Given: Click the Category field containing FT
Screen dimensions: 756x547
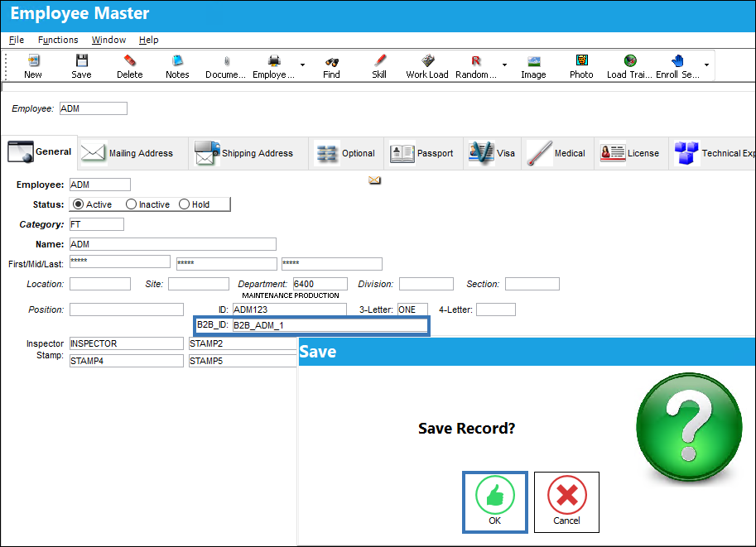Looking at the screenshot, I should 96,224.
